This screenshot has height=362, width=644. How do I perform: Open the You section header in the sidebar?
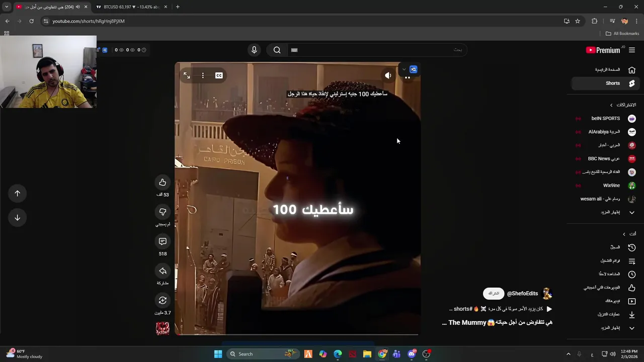tap(629, 234)
